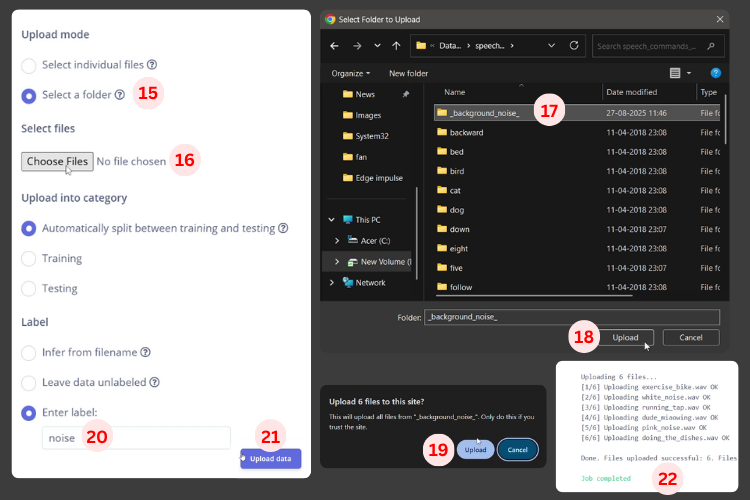This screenshot has width=750, height=500.
Task: Open the Organize menu
Action: pyautogui.click(x=351, y=73)
